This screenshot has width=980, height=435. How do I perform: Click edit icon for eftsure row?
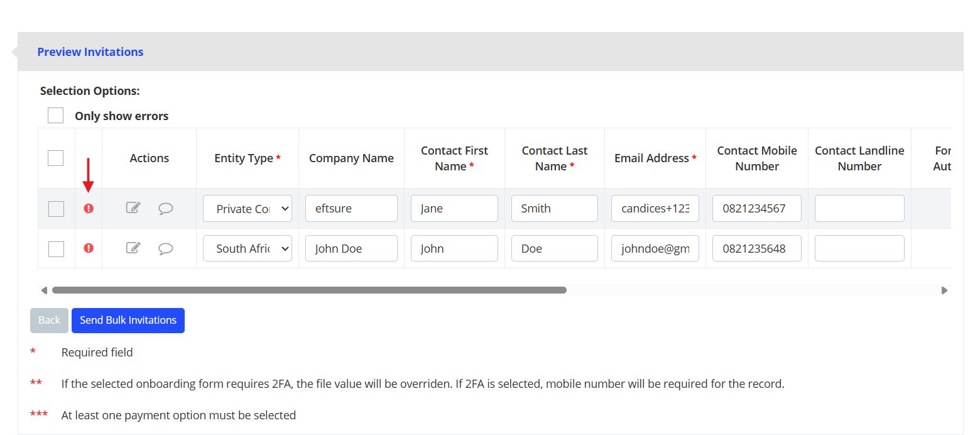coord(133,208)
